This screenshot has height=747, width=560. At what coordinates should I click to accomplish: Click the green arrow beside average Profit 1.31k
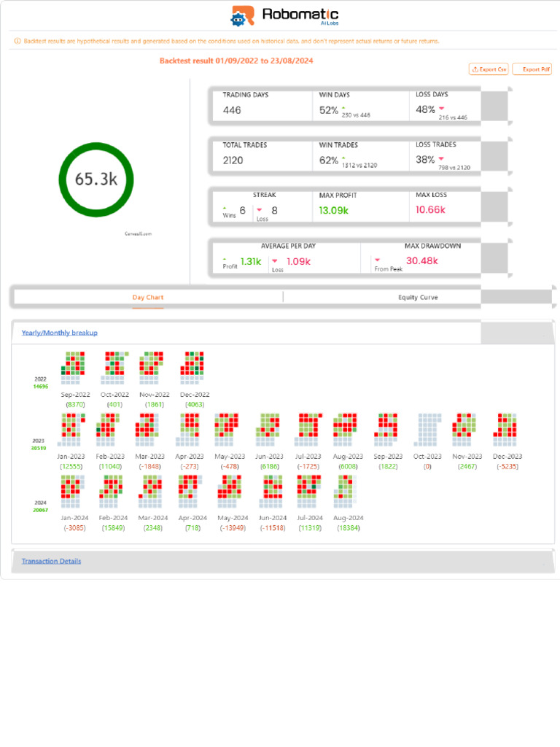[x=225, y=259]
